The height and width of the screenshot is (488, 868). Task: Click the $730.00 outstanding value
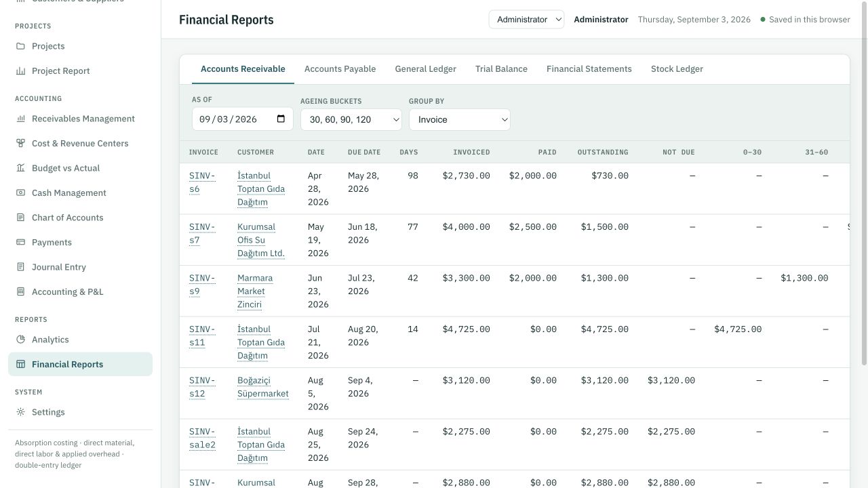pos(610,176)
